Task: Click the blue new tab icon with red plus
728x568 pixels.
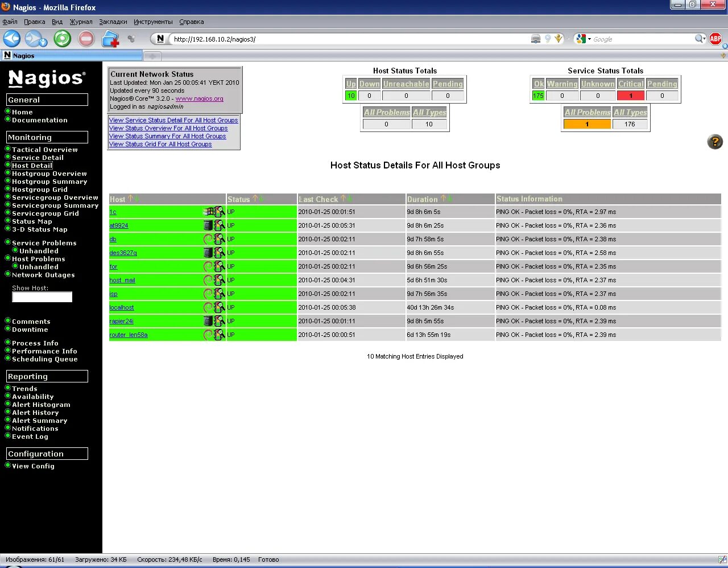Action: (110, 39)
